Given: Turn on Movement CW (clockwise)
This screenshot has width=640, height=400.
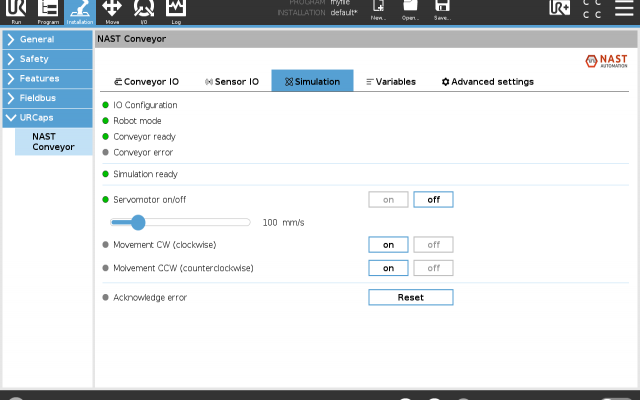Looking at the screenshot, I should click(388, 244).
